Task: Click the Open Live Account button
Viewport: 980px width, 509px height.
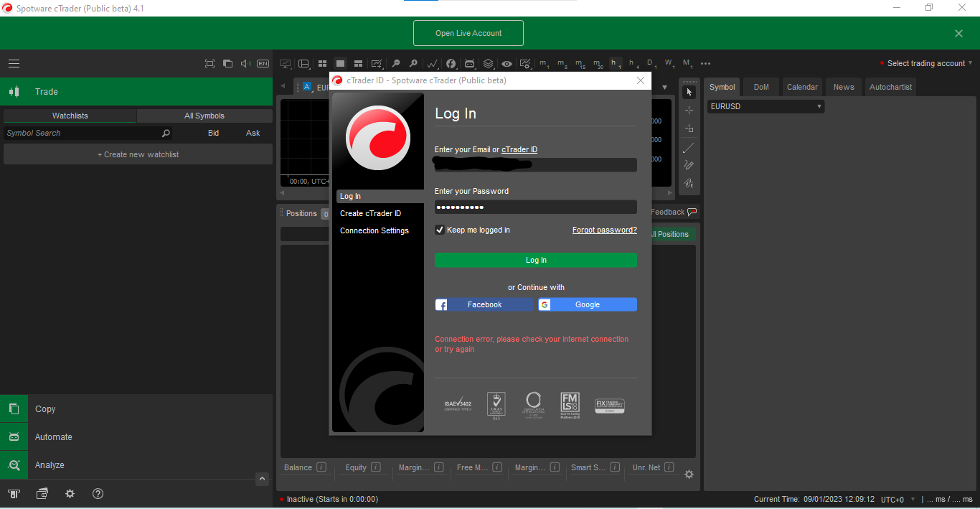Action: click(x=468, y=33)
